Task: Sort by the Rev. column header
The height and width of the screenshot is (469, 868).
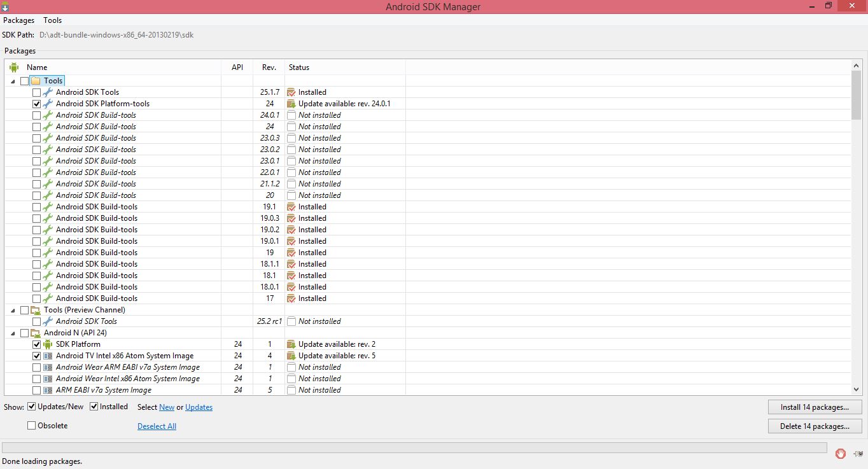Action: (x=269, y=67)
